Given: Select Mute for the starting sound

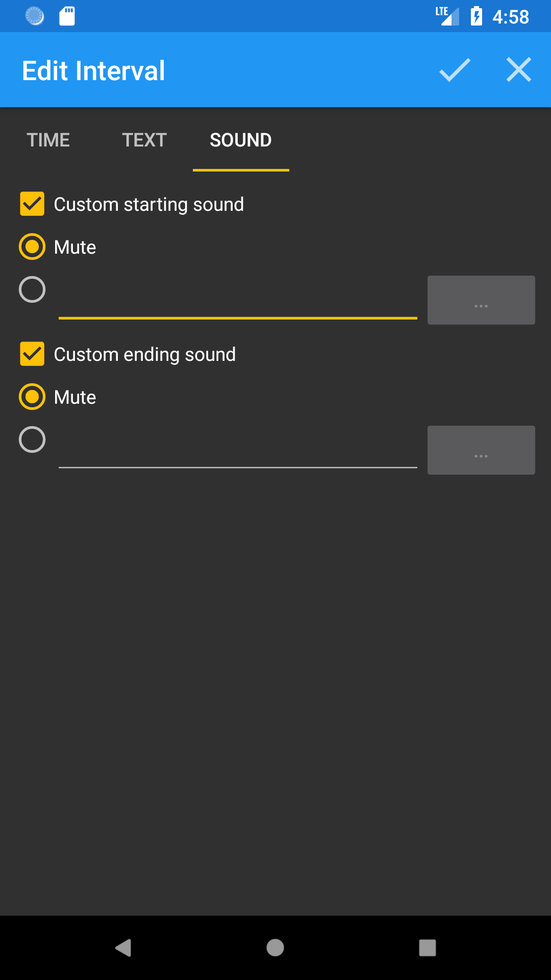Looking at the screenshot, I should point(32,247).
